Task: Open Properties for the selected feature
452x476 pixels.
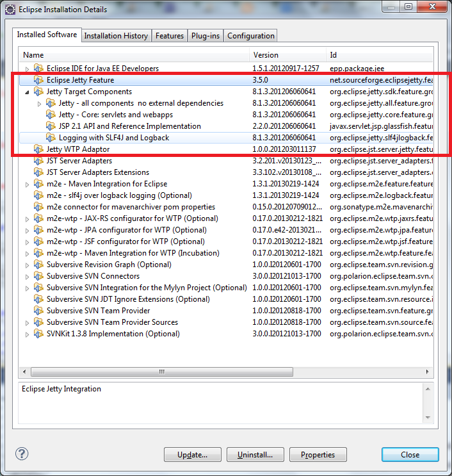Action: [318, 455]
